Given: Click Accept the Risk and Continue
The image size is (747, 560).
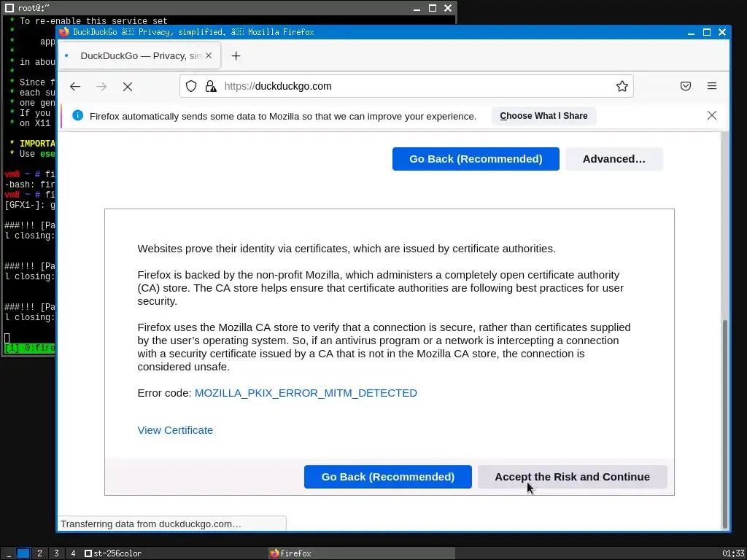Looking at the screenshot, I should [x=572, y=477].
